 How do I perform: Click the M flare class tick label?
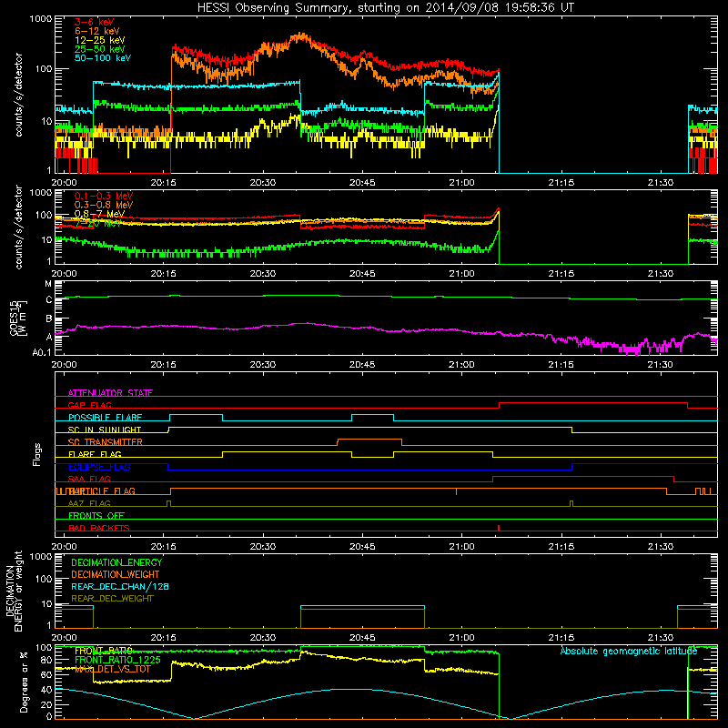click(48, 284)
